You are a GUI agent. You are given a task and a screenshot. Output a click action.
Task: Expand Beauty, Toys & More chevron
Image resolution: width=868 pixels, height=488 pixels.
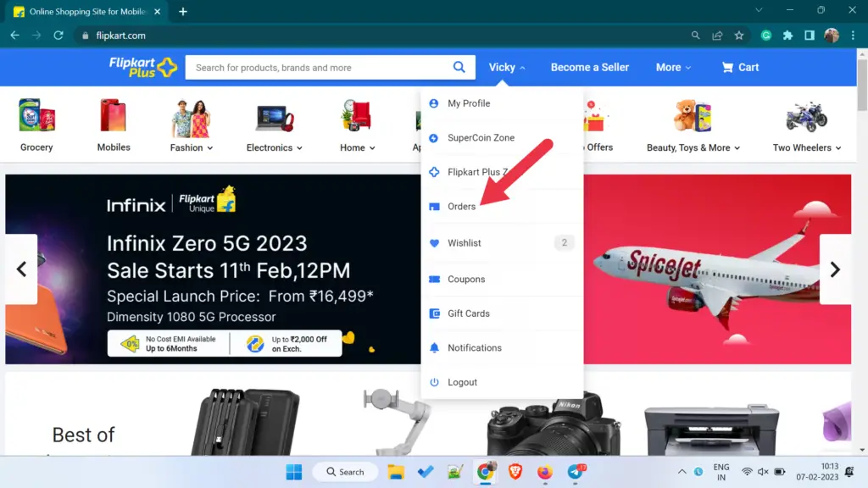pos(737,148)
